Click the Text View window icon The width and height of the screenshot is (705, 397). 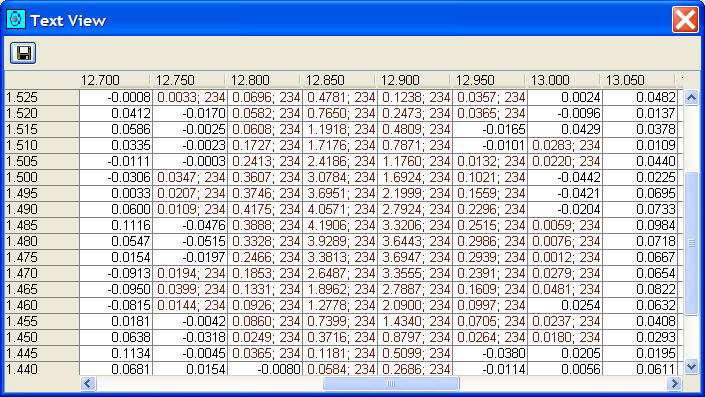[16, 20]
